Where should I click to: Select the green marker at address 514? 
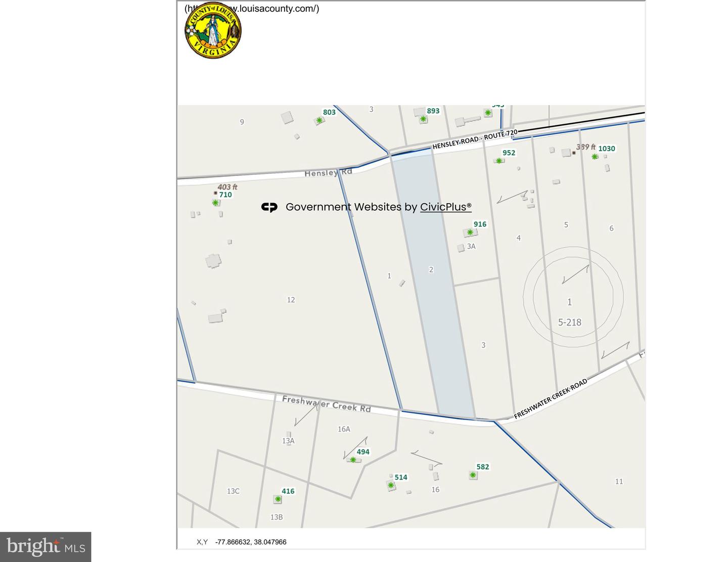pos(391,485)
